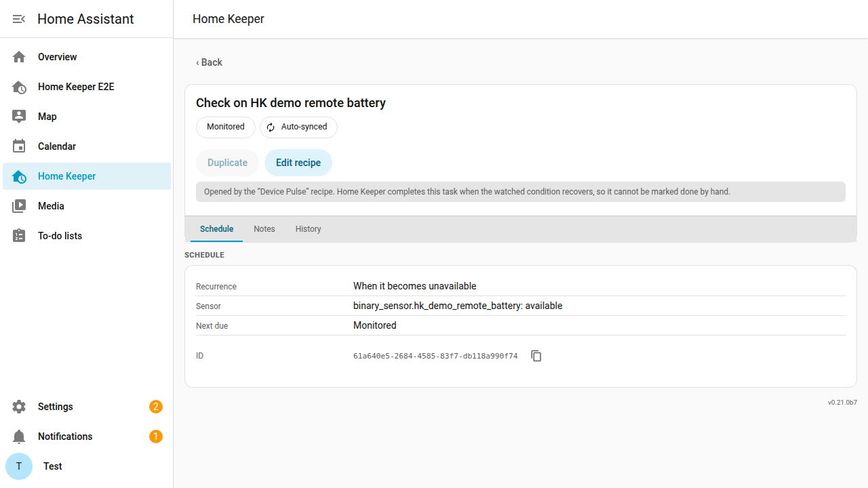Click the Home Assistant title
868x488 pixels.
(x=86, y=19)
